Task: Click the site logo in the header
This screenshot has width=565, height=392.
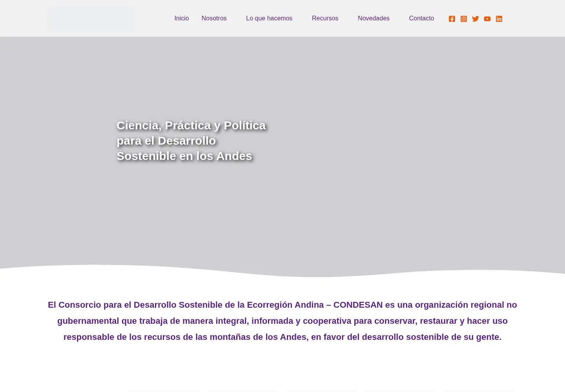Action: coord(90,18)
